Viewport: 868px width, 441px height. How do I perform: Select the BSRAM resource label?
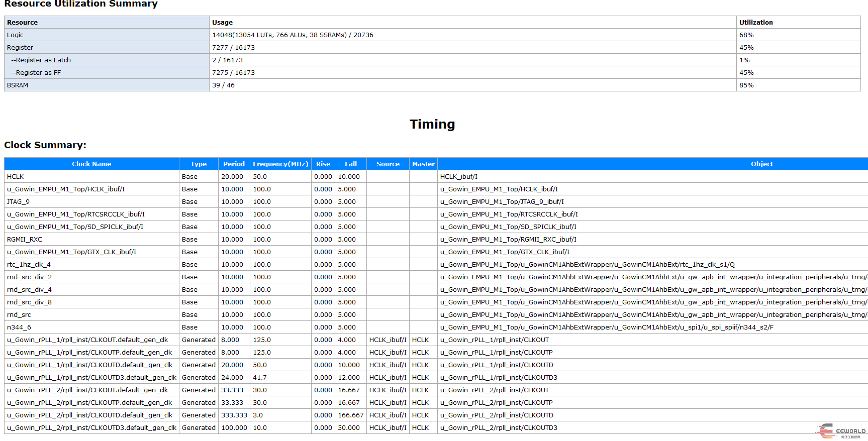107,85
